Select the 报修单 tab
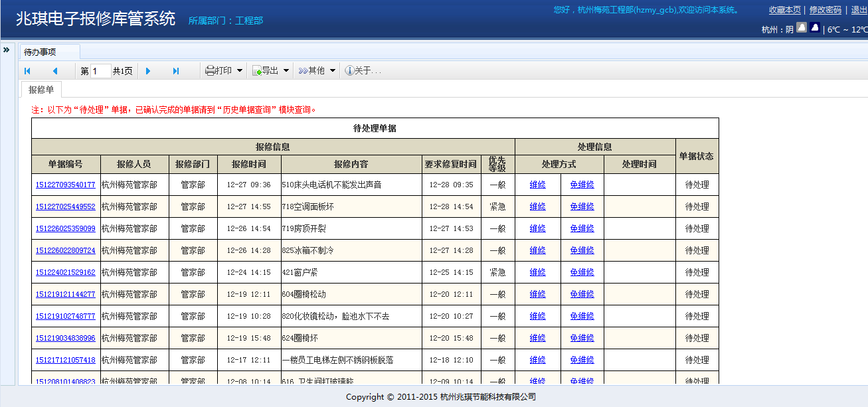The height and width of the screenshot is (407, 868). [41, 90]
